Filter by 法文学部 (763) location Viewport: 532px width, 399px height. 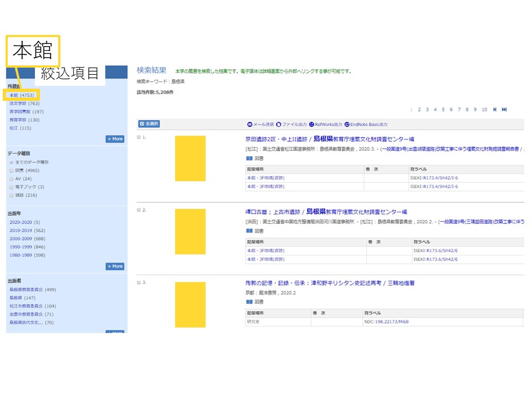pyautogui.click(x=24, y=104)
